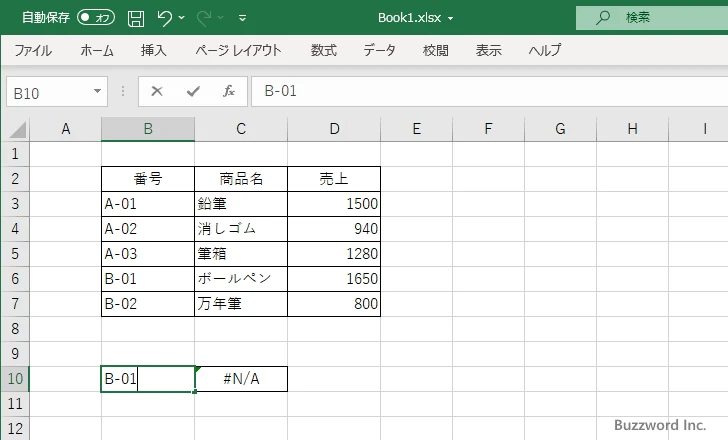Click cell containing 鉛筆
Viewport: 728px width, 440px height.
tap(241, 204)
